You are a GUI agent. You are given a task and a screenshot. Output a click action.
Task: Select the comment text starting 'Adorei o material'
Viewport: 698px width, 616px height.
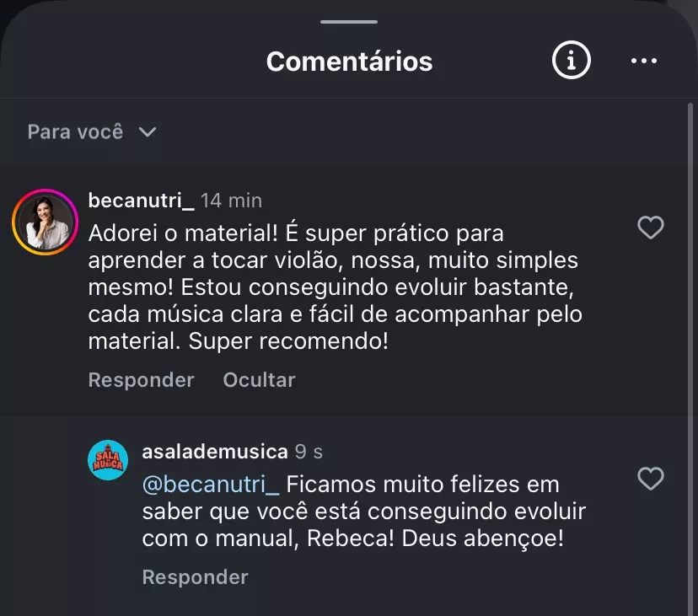pos(335,287)
